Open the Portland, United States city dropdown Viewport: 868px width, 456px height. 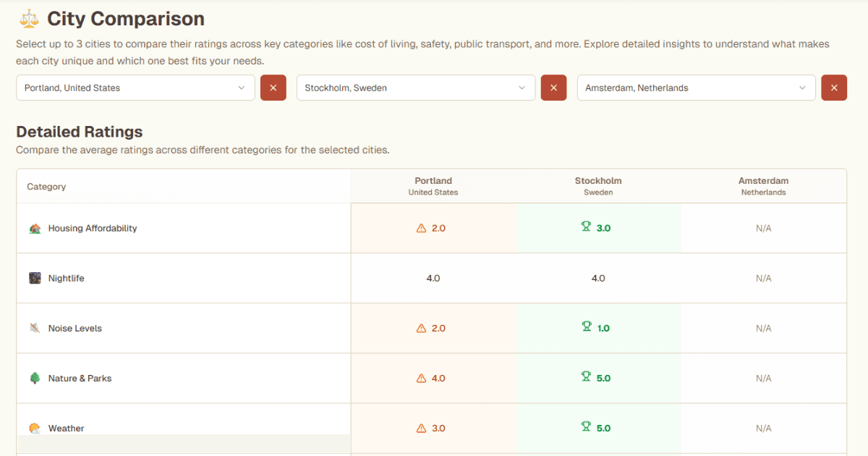(135, 88)
